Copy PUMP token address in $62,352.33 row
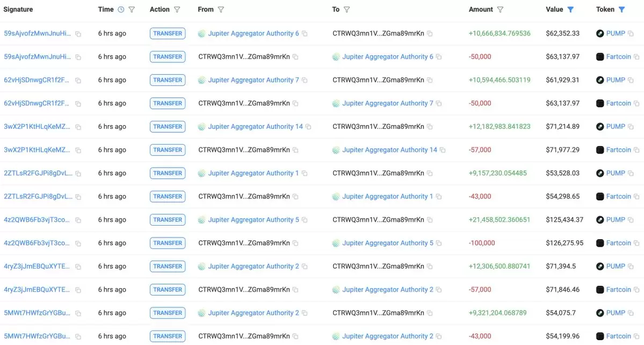Image resolution: width=644 pixels, height=345 pixels. (x=631, y=34)
